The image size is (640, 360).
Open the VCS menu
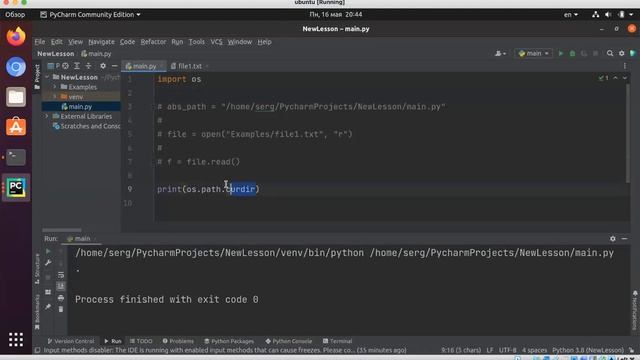click(216, 42)
